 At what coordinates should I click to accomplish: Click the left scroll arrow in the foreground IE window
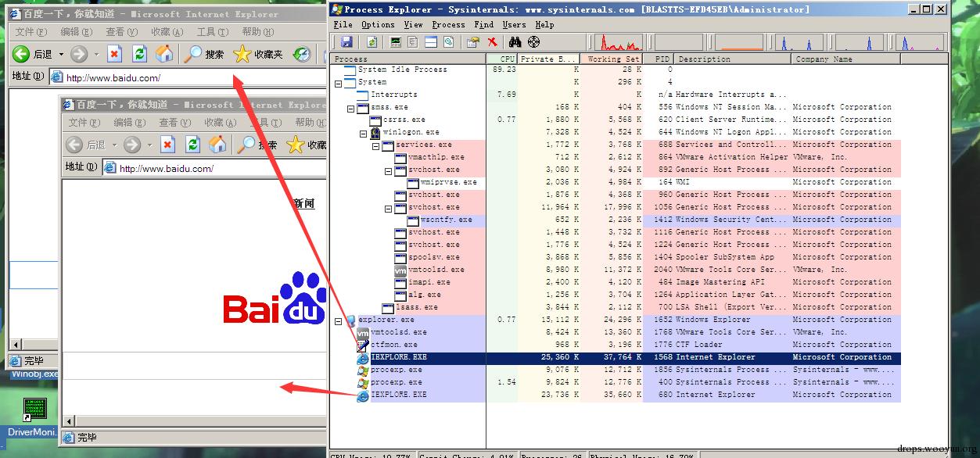[x=69, y=421]
